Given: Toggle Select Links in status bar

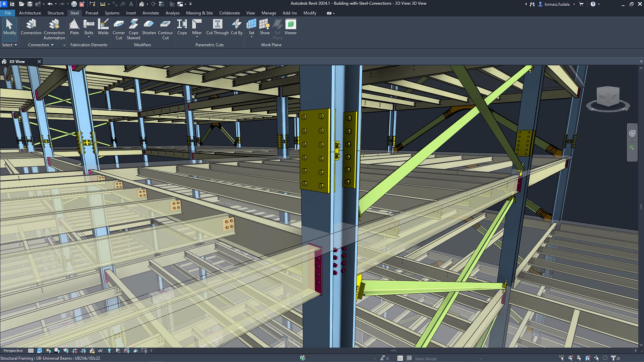Looking at the screenshot, I should 561,358.
